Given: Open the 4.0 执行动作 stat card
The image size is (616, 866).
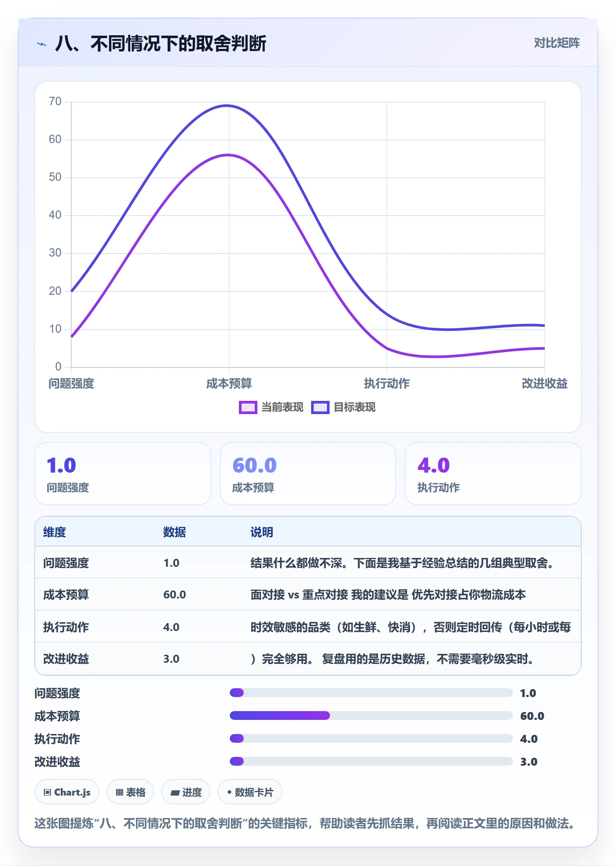Looking at the screenshot, I should (x=493, y=473).
